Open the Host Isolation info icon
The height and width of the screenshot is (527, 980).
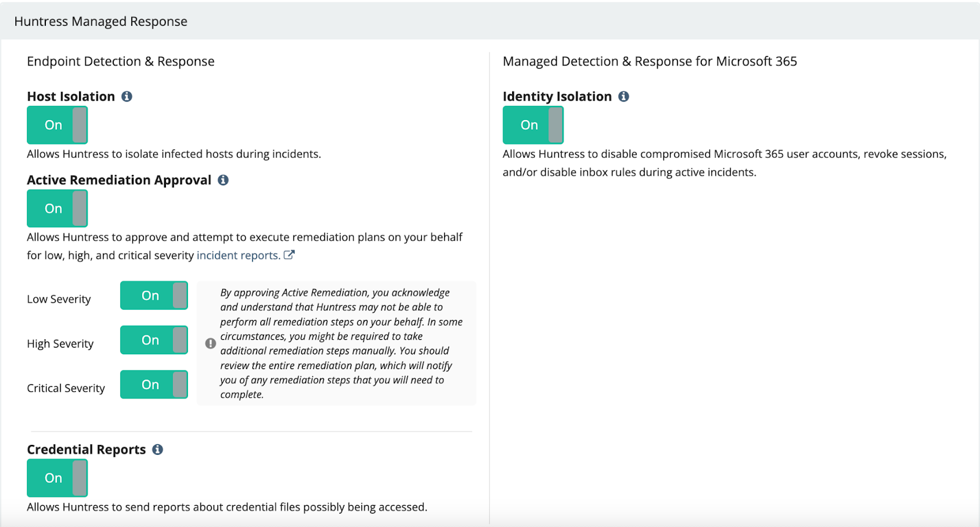(127, 96)
